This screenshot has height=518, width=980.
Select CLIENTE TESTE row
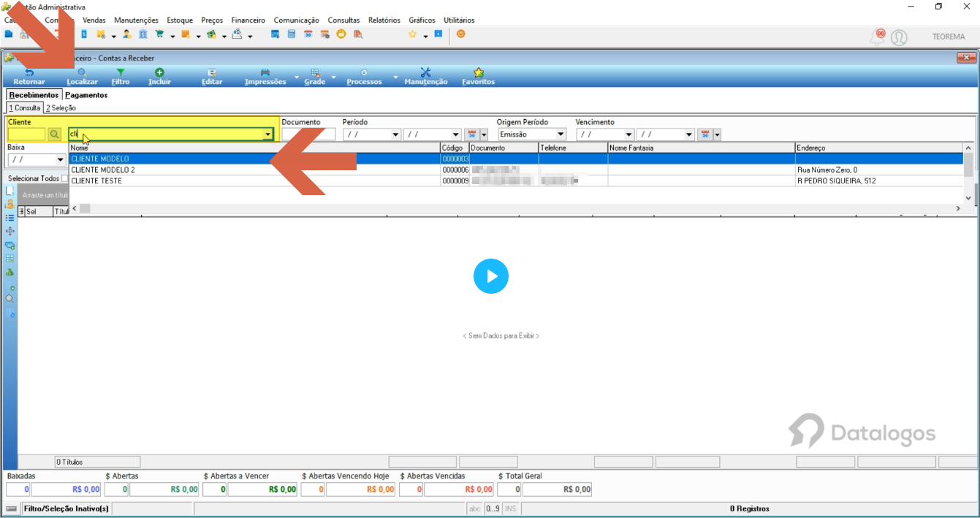tap(516, 180)
